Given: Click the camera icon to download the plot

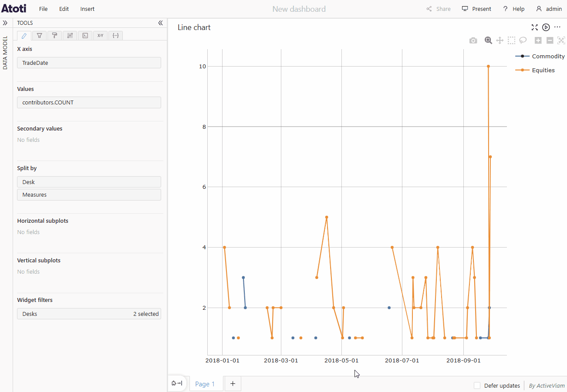Looking at the screenshot, I should click(473, 40).
